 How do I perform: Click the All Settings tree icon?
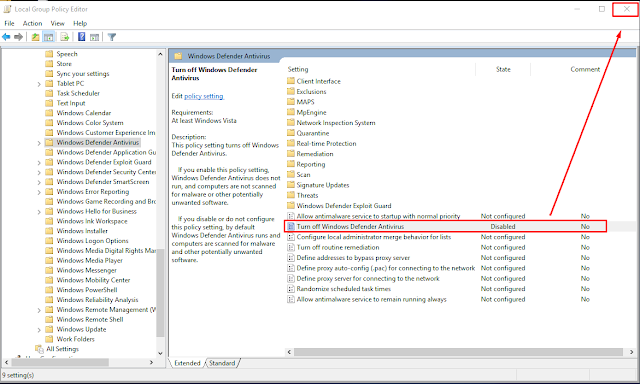[x=39, y=349]
